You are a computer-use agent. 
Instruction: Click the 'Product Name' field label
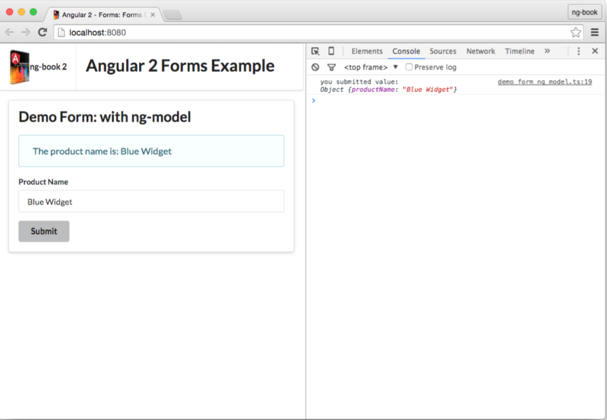coord(43,182)
